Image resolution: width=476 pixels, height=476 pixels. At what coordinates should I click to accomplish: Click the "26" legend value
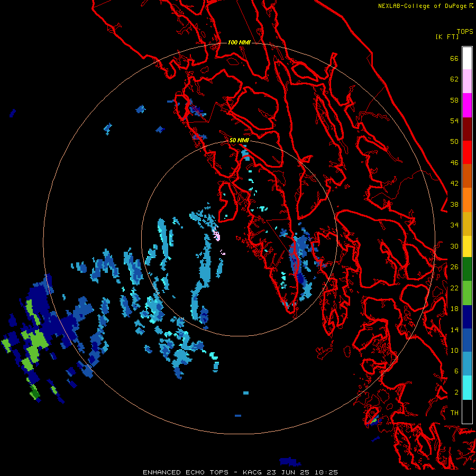point(454,267)
